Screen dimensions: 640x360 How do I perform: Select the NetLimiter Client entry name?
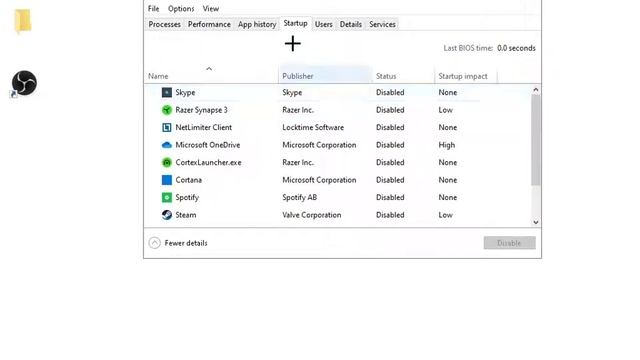(x=204, y=128)
